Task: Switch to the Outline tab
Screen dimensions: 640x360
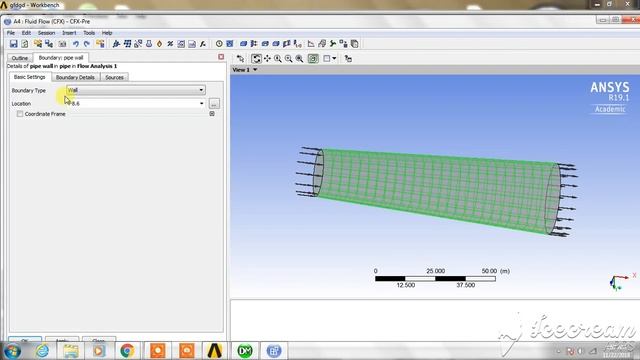Action: coord(20,58)
